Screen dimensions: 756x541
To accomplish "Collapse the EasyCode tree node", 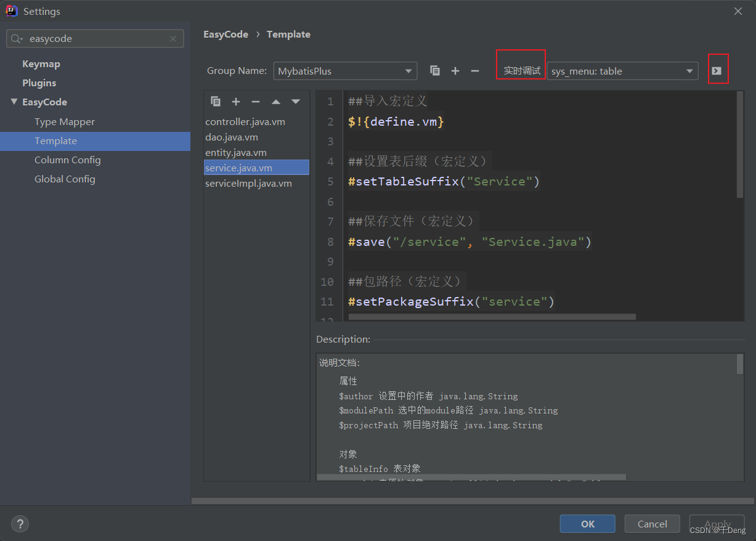I will (14, 102).
